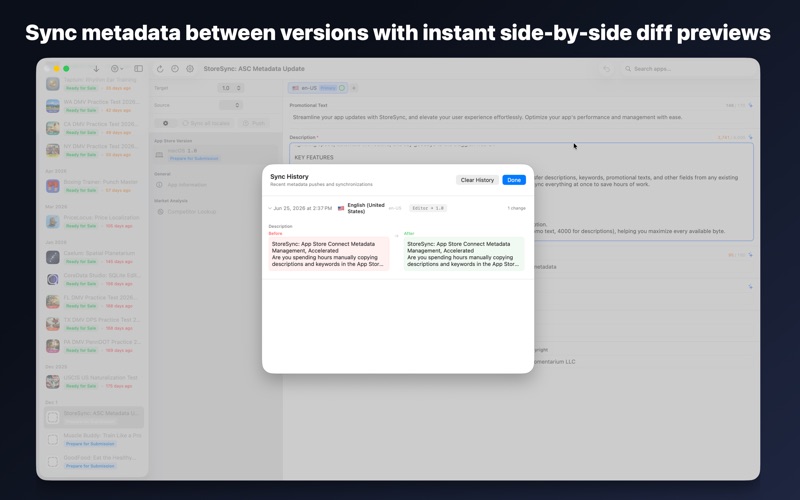Click the undo icon beside the search field
Image resolution: width=800 pixels, height=500 pixels.
point(607,69)
